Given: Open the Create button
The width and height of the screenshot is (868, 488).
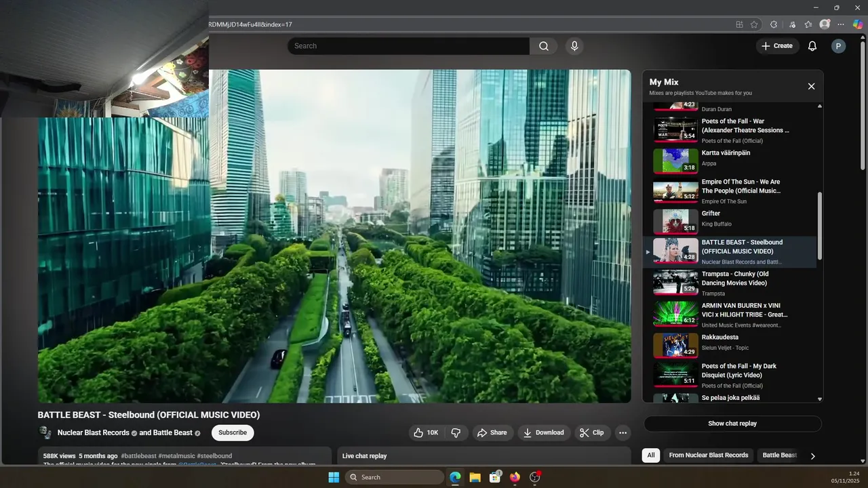Looking at the screenshot, I should [x=777, y=46].
